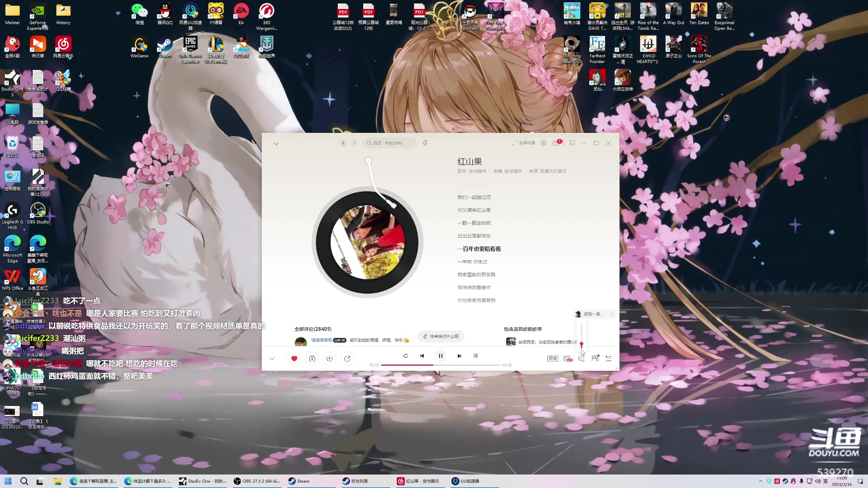Collapse the player with the bottom-left chevron
The width and height of the screenshot is (868, 488).
tap(272, 358)
